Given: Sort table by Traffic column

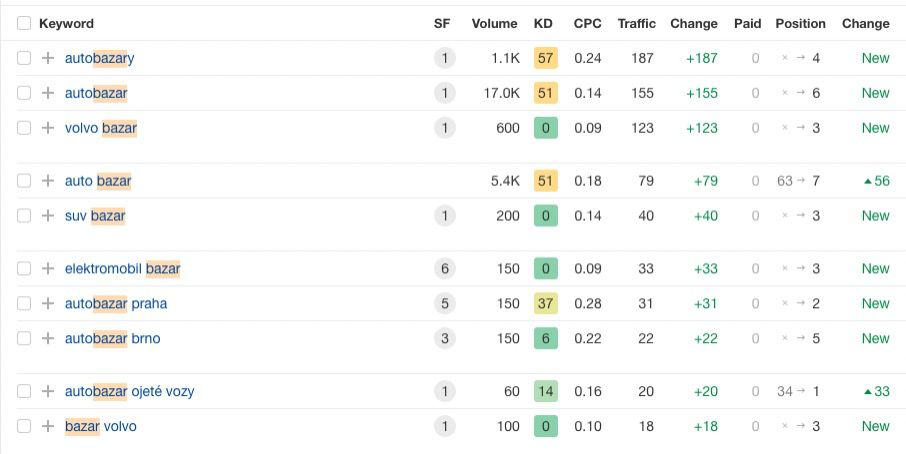Looking at the screenshot, I should point(636,23).
